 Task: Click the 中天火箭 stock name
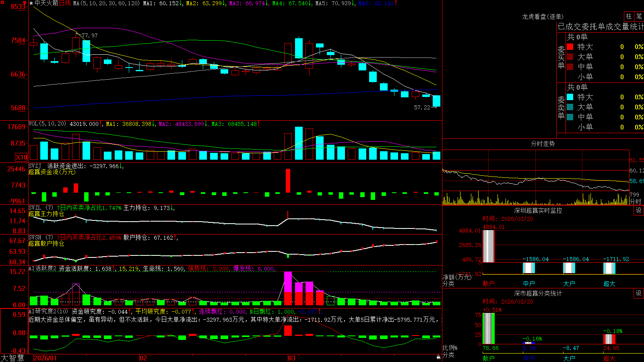[x=46, y=3]
